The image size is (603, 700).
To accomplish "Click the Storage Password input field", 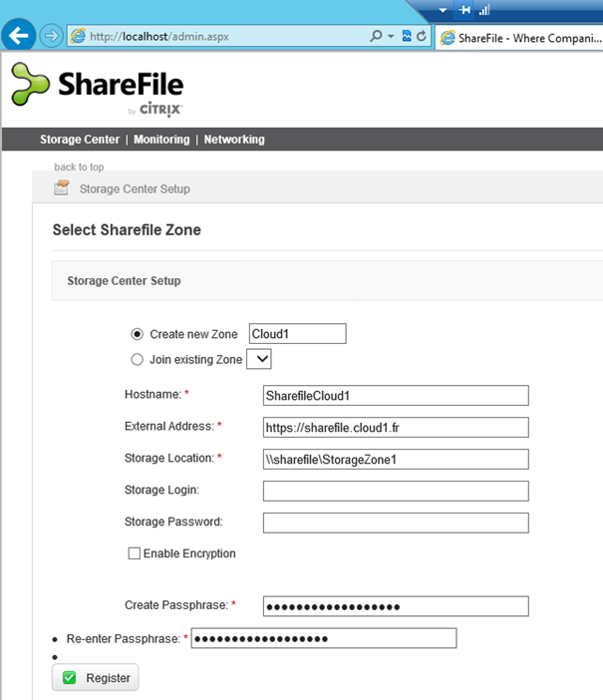I will tap(396, 523).
